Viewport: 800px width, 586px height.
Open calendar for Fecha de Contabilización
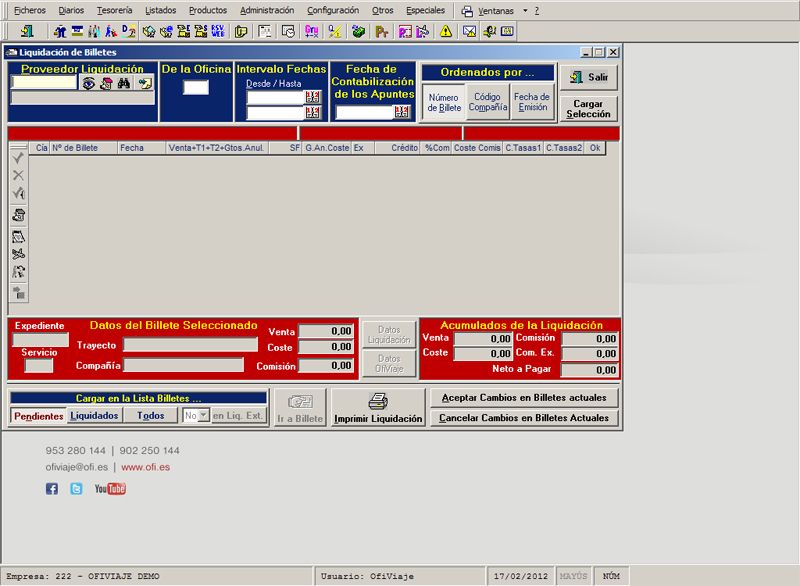tap(402, 112)
